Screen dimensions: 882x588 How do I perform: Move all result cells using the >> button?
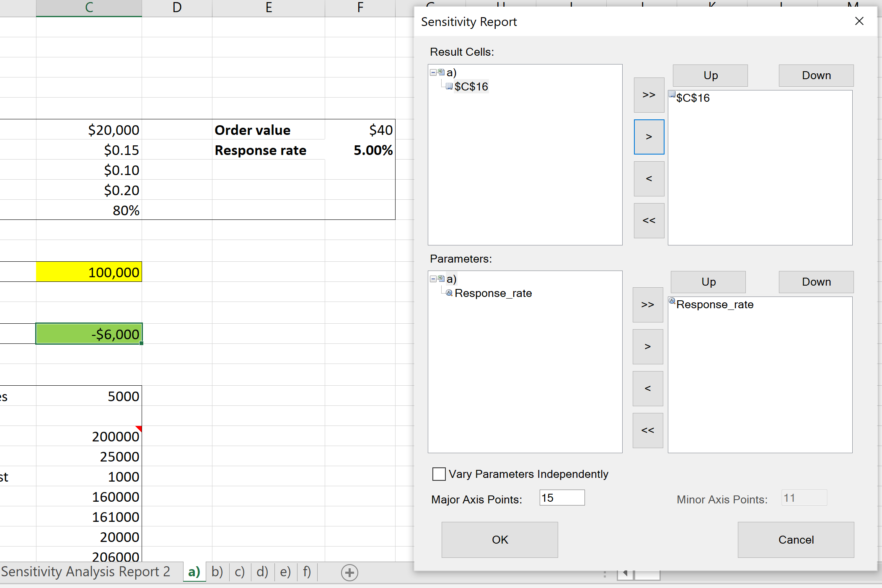649,95
